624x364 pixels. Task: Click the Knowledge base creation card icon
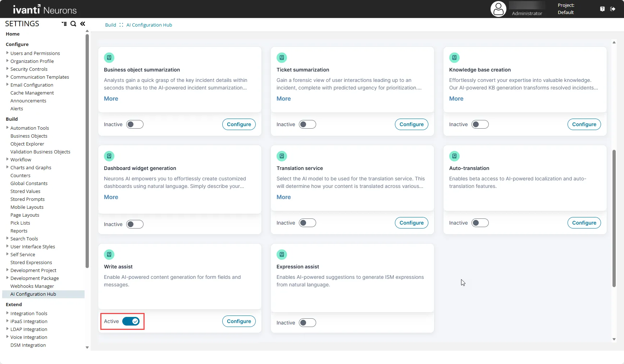(x=454, y=57)
